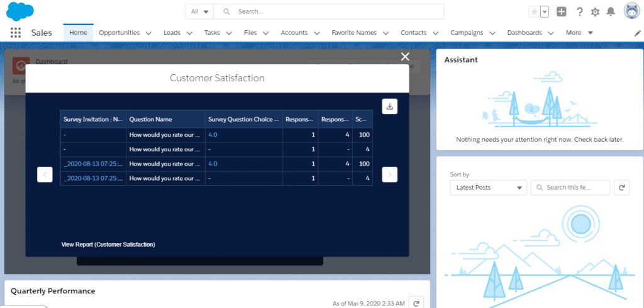Open the Latest Posts sort dropdown

[x=489, y=188]
